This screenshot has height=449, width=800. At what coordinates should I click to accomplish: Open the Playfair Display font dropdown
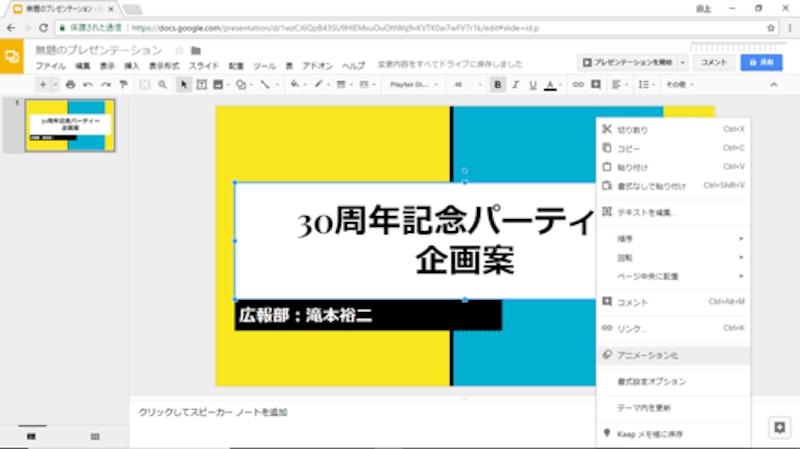[413, 85]
